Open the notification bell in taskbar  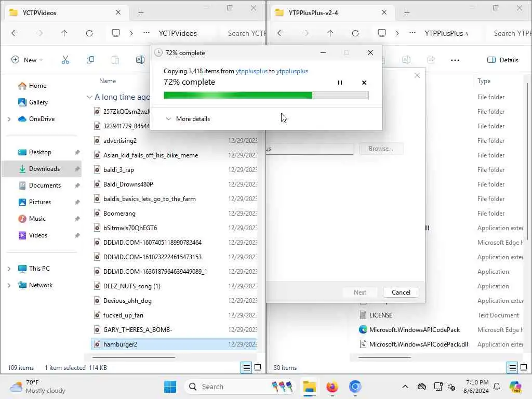(x=497, y=387)
